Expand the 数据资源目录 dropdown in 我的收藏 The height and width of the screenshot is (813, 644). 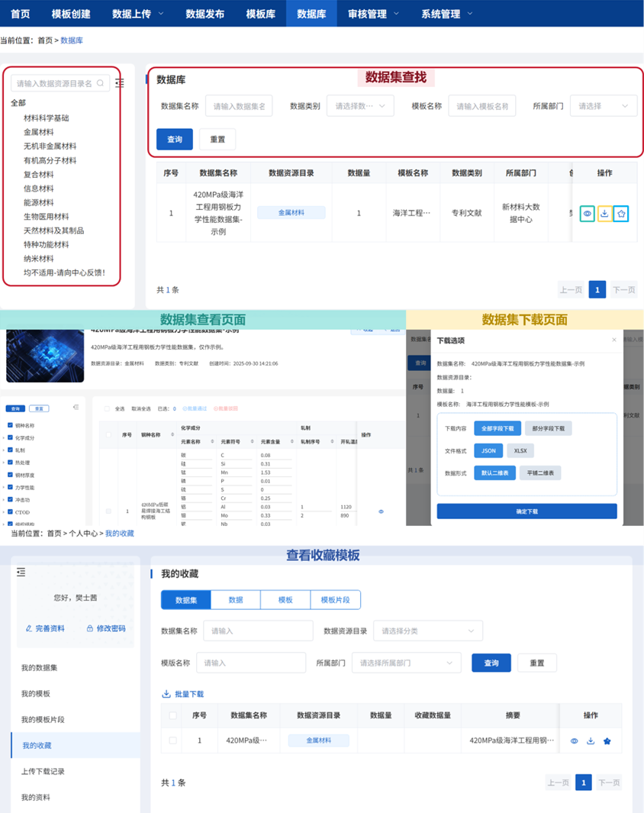click(427, 631)
